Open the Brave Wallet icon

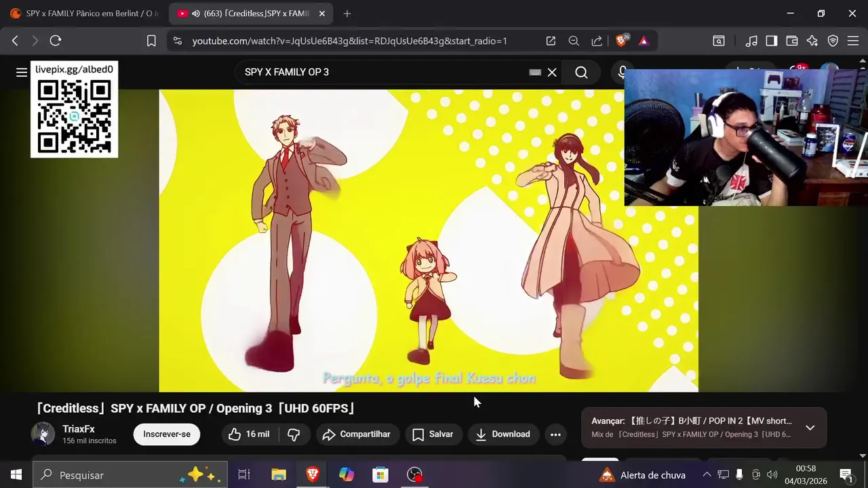tap(792, 41)
